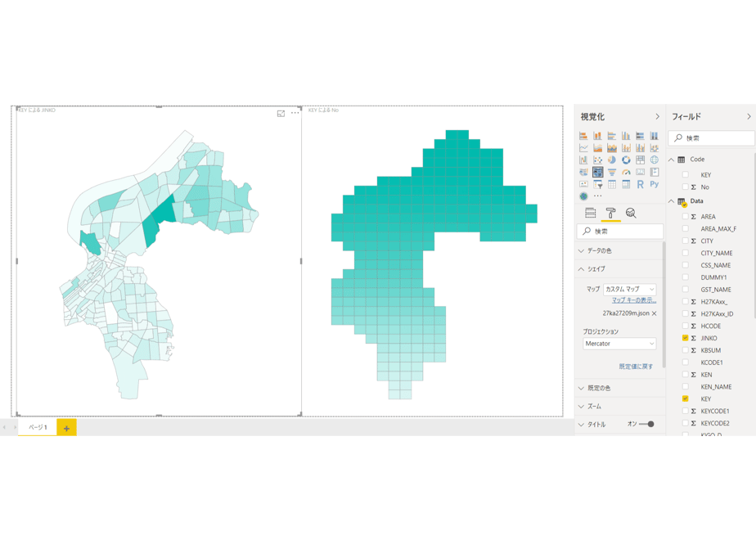Switch to the ページ 1 tab
The width and height of the screenshot is (756, 540).
click(38, 427)
